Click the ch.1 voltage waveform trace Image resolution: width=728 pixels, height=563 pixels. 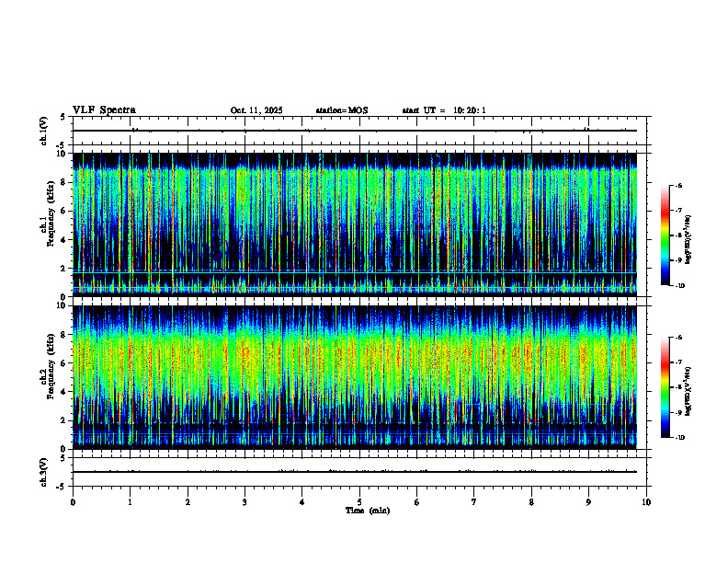point(354,131)
